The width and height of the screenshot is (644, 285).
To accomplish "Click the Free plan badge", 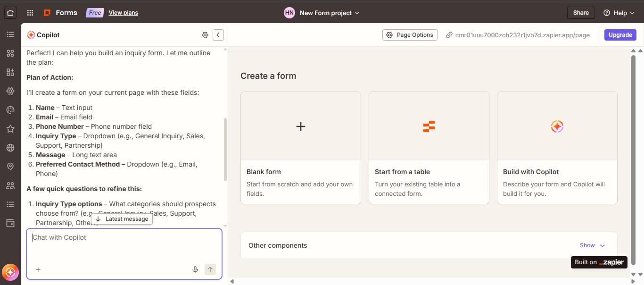I will coord(95,13).
